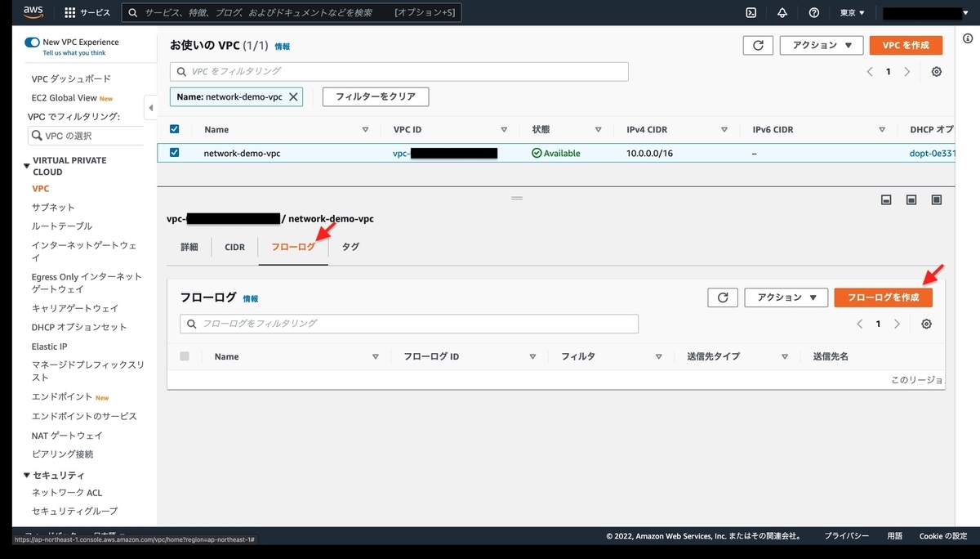The width and height of the screenshot is (980, 559).
Task: Sort flow logs by 送信先タイプ column
Action: tap(784, 357)
